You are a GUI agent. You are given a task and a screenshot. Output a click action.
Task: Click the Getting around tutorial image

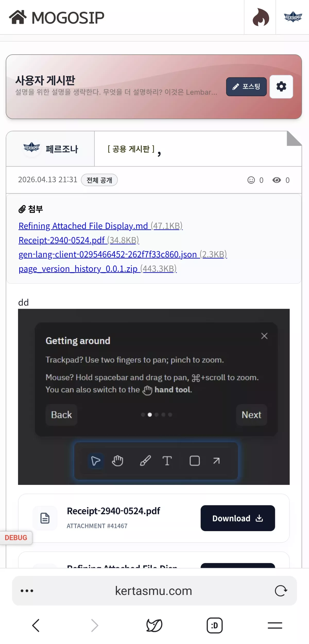tap(154, 397)
